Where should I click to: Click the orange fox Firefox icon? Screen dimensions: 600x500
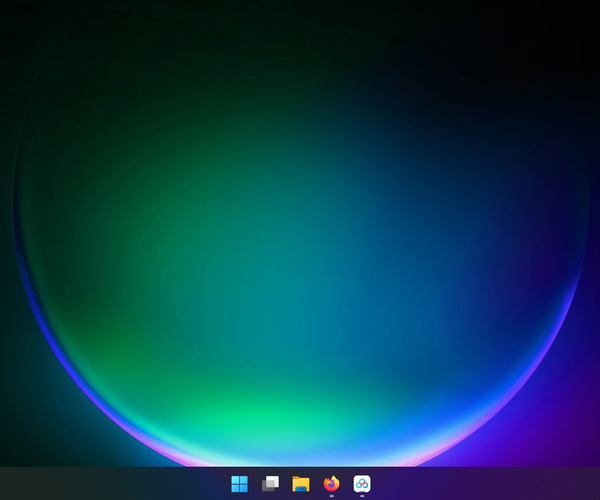pos(331,484)
